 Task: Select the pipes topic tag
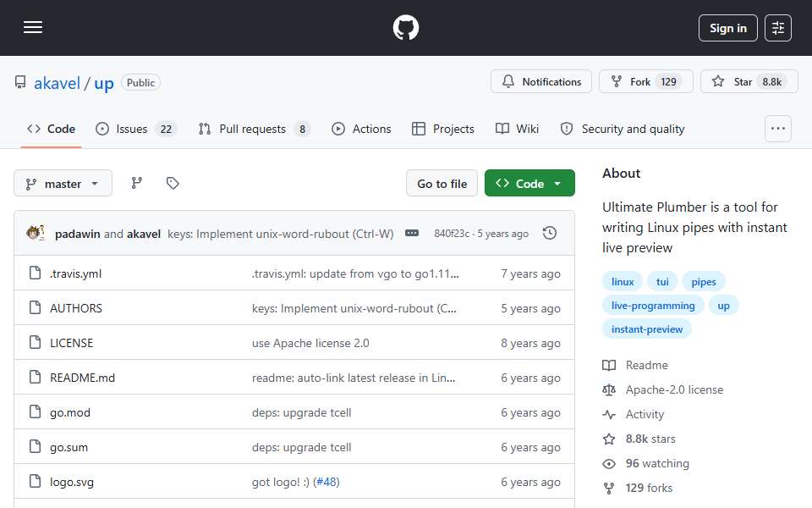(x=703, y=281)
